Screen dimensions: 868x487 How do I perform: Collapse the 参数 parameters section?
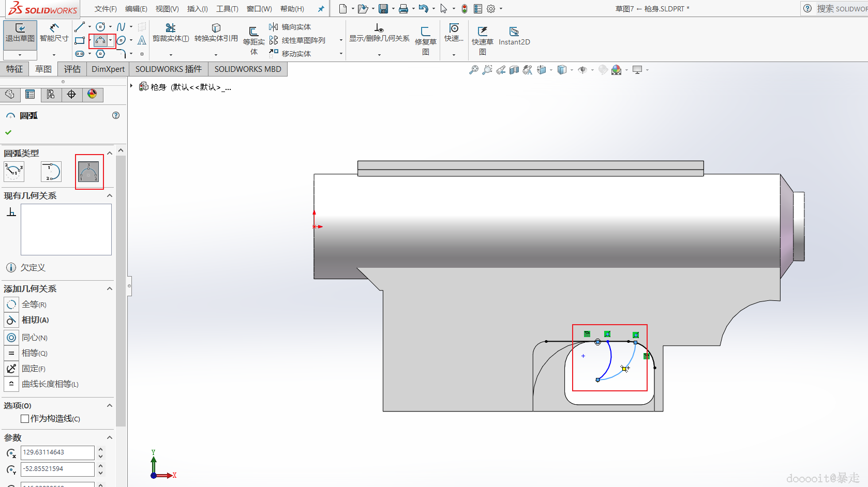110,437
